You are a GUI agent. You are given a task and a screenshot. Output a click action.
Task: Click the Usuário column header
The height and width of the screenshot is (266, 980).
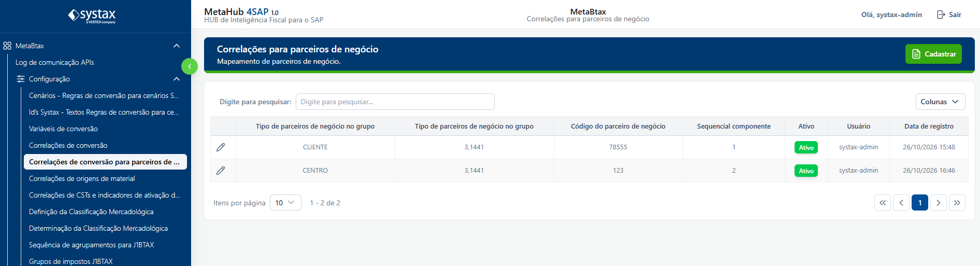coord(858,126)
